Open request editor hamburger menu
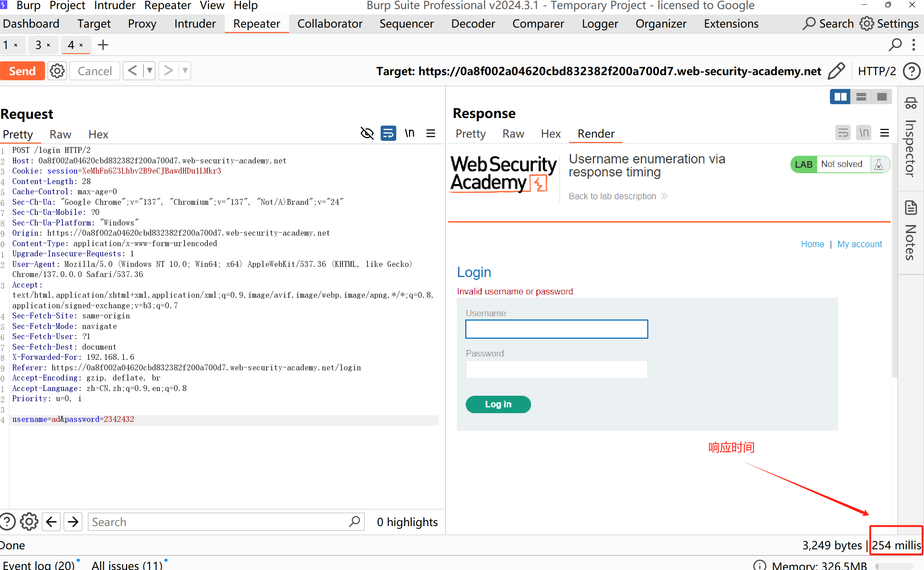Viewport: 924px width, 570px height. coord(430,133)
